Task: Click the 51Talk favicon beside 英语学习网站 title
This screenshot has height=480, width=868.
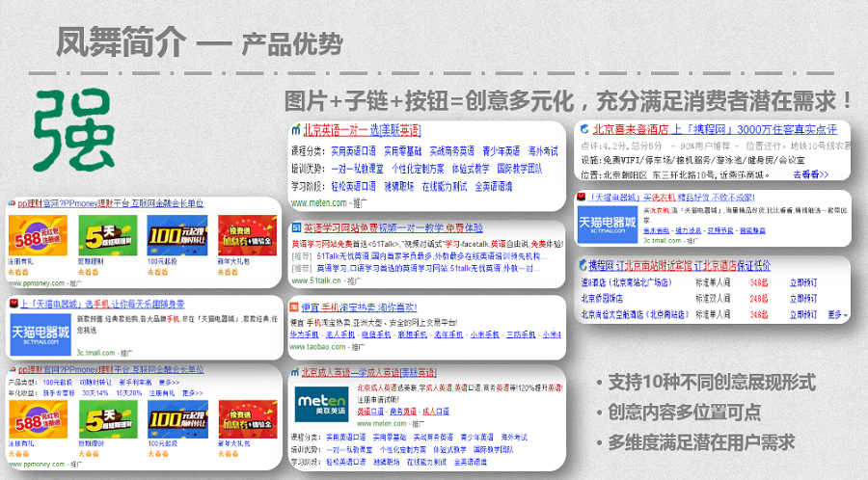Action: coord(296,227)
